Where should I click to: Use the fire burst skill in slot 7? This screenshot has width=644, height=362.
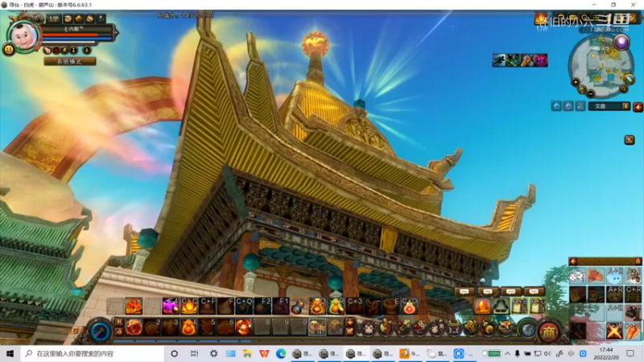point(244,327)
